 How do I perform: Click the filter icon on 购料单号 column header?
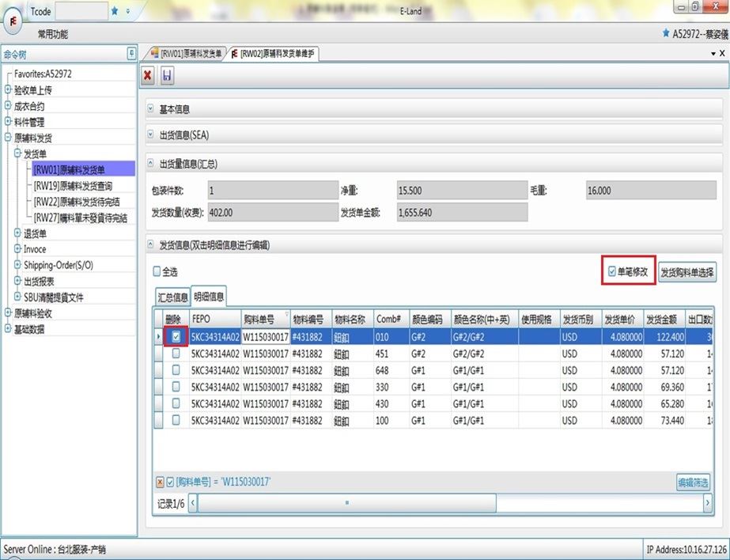285,314
